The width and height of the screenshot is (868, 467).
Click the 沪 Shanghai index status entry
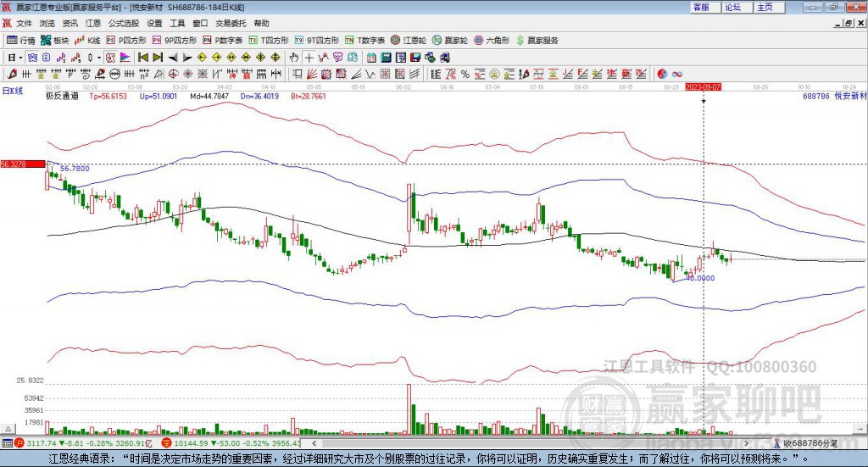pyautogui.click(x=83, y=443)
